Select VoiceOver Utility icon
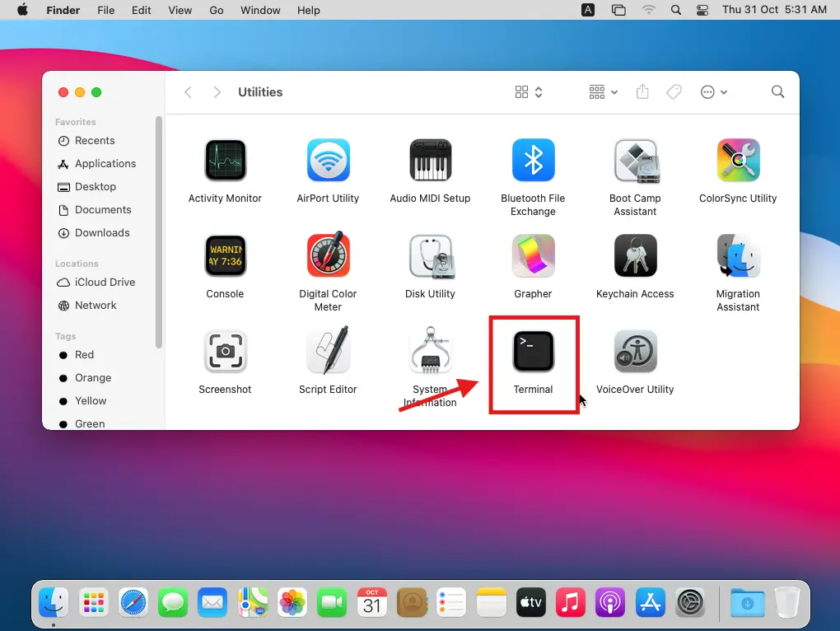Screen dimensions: 840x631 coord(636,352)
